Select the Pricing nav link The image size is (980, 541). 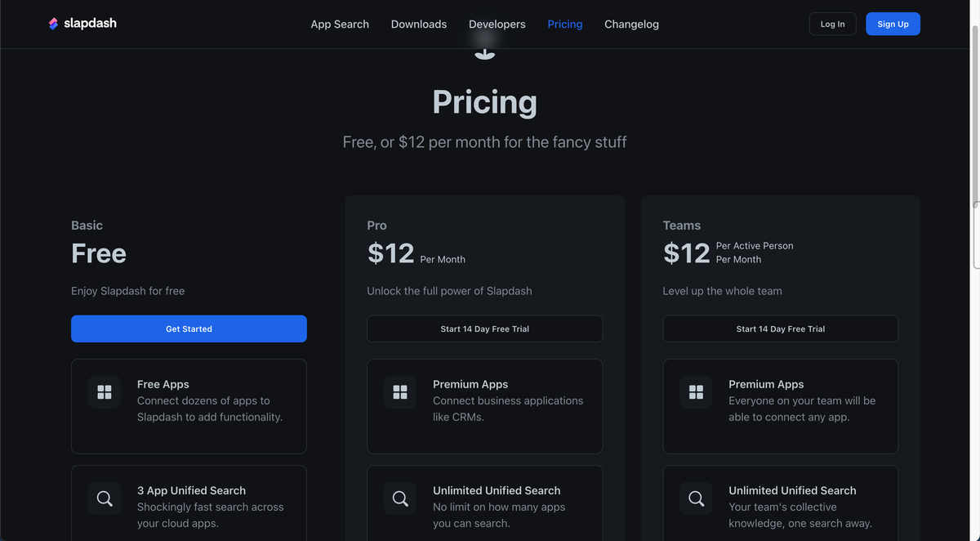click(x=565, y=24)
